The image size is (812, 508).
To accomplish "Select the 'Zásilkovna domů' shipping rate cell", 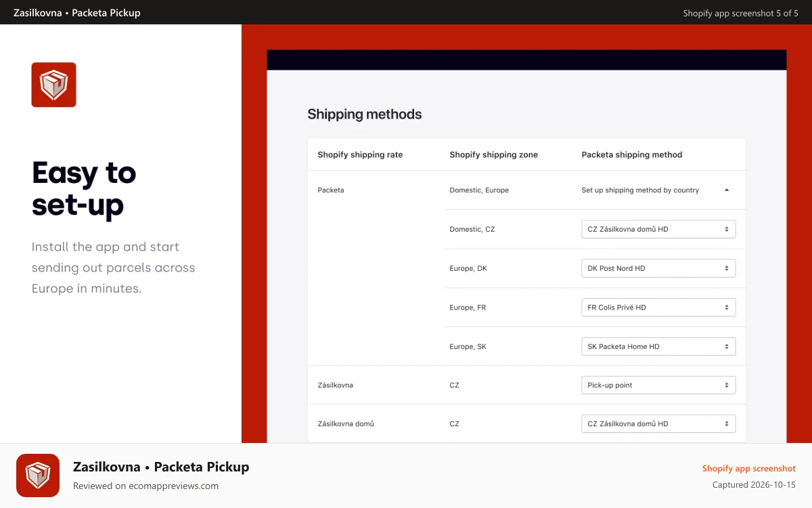I will (x=346, y=424).
